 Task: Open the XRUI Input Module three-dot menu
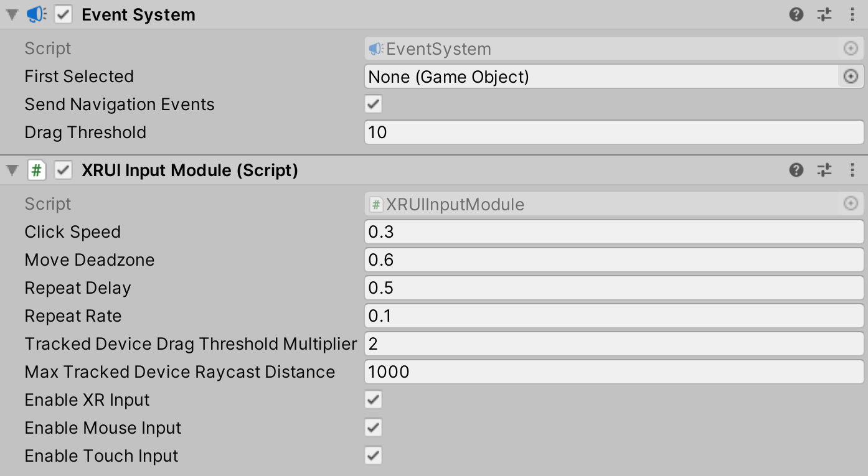[x=853, y=170]
